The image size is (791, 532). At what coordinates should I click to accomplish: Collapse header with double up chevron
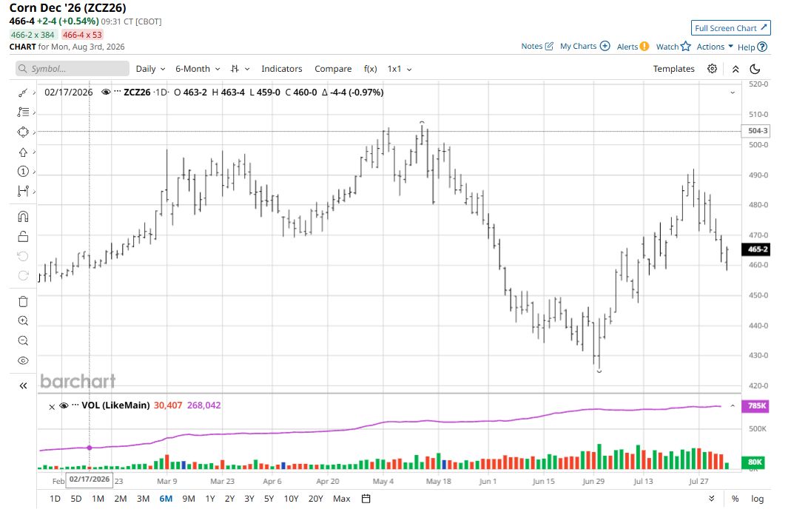(x=736, y=69)
